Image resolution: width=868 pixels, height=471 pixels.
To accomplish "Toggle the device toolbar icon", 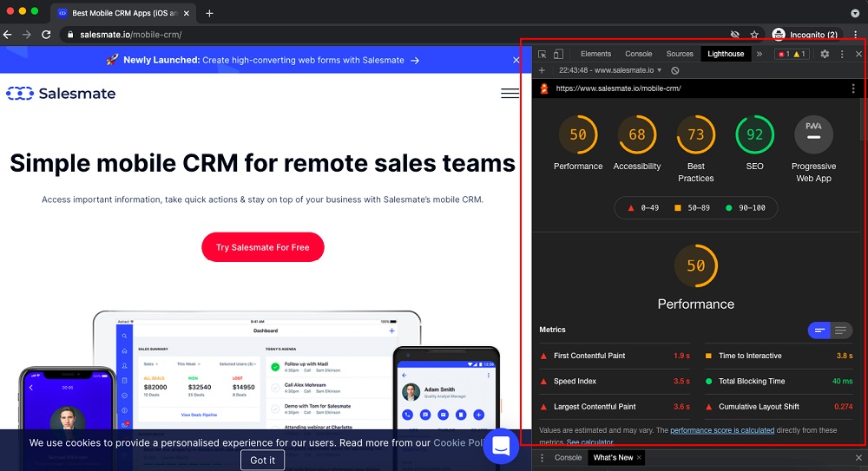I will (558, 54).
